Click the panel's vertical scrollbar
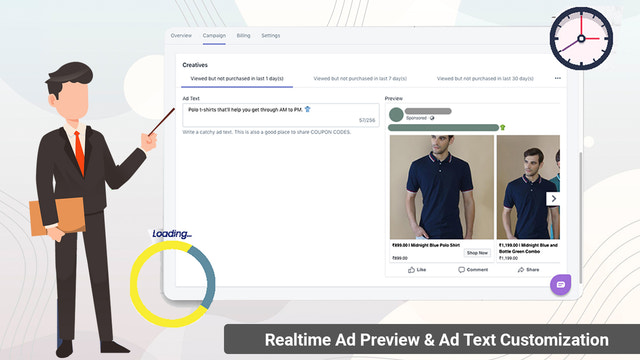Viewport: 640px width, 360px height. click(580, 217)
